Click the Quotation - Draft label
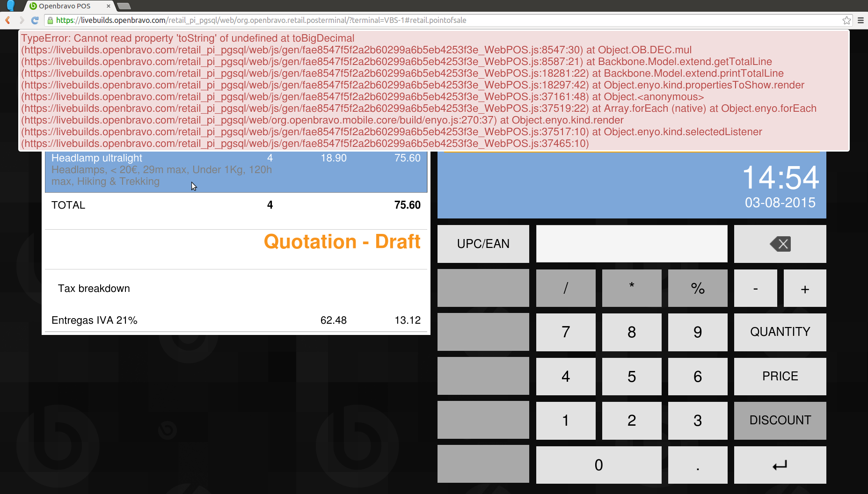Viewport: 868px width, 494px height. (342, 242)
